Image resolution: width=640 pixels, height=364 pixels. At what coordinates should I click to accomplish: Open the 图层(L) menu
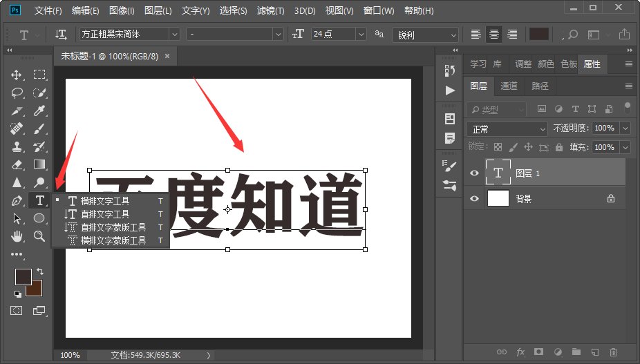(158, 10)
